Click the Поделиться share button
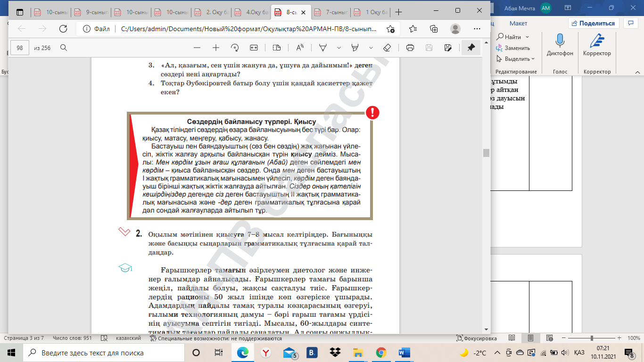 tap(593, 23)
